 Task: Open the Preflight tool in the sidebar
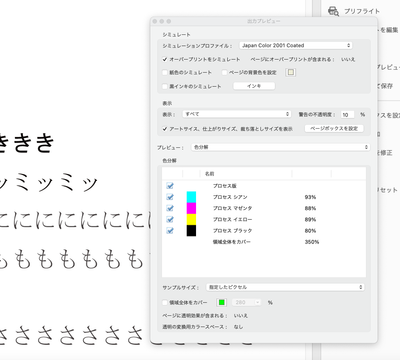click(354, 11)
